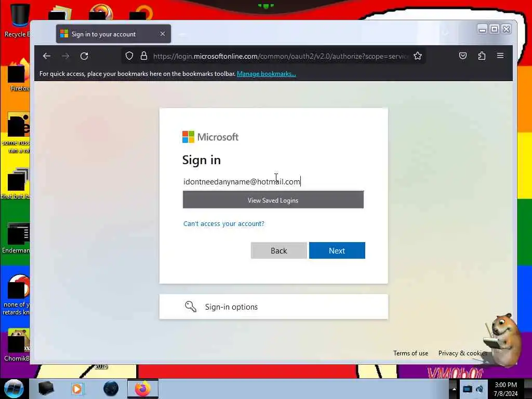Open 'Can't access your account?' link

click(223, 223)
